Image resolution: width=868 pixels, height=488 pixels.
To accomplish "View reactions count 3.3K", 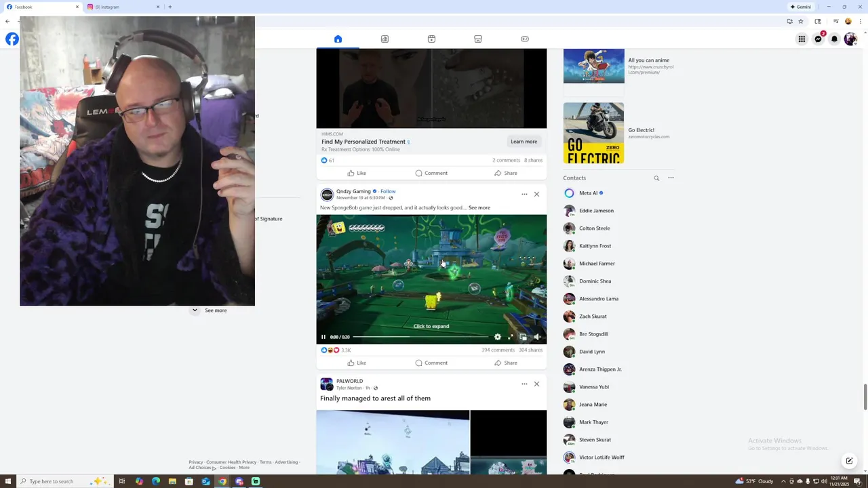I will (x=346, y=350).
